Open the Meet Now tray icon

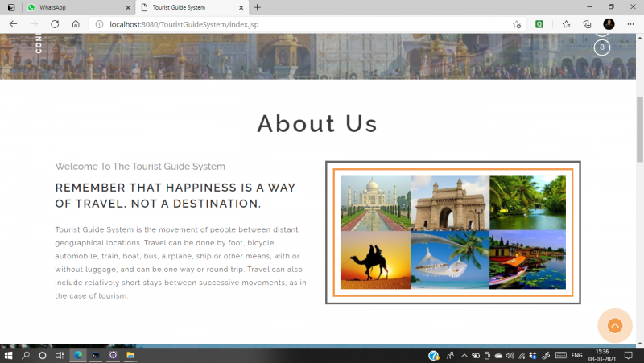click(487, 355)
